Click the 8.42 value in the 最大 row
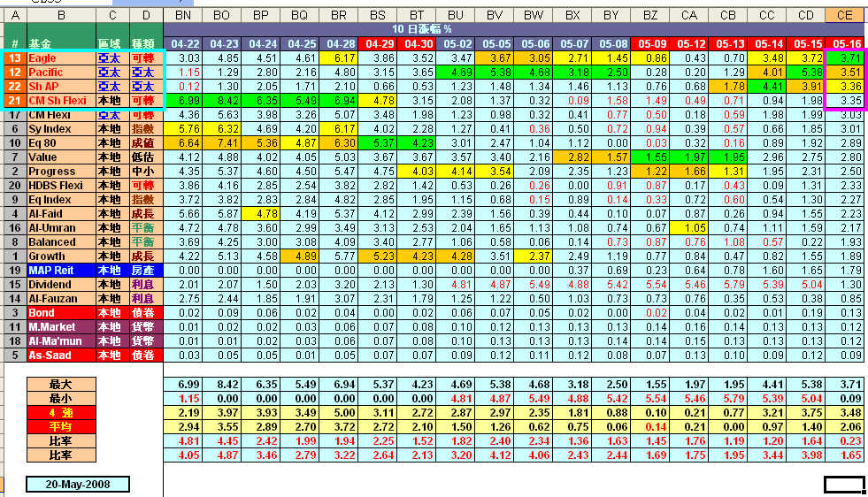Image resolution: width=868 pixels, height=497 pixels. 222,384
